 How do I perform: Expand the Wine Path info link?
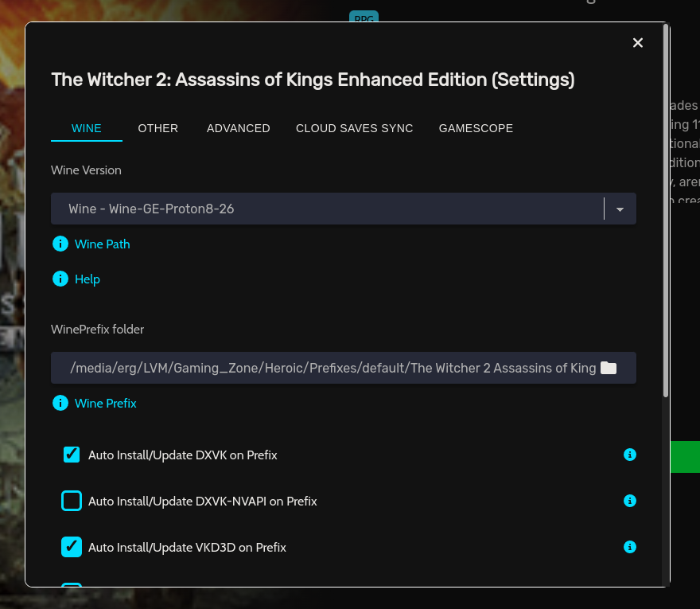[103, 244]
